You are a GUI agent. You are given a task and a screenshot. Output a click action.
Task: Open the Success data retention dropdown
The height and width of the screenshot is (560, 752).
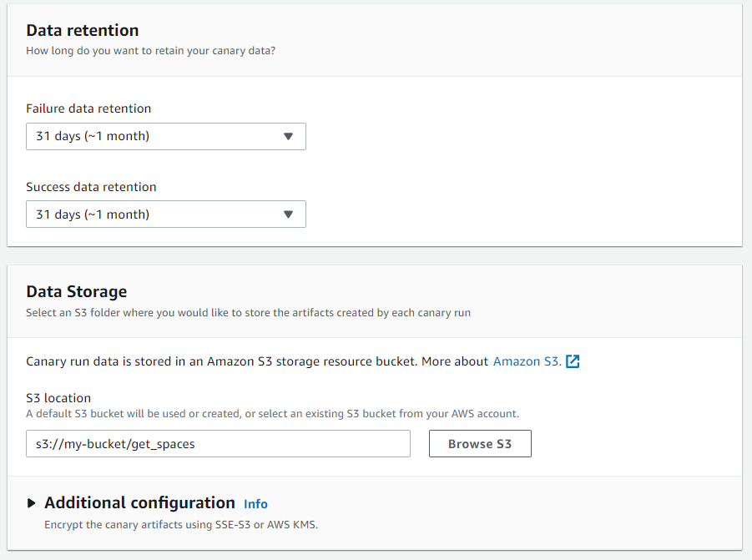(x=166, y=214)
